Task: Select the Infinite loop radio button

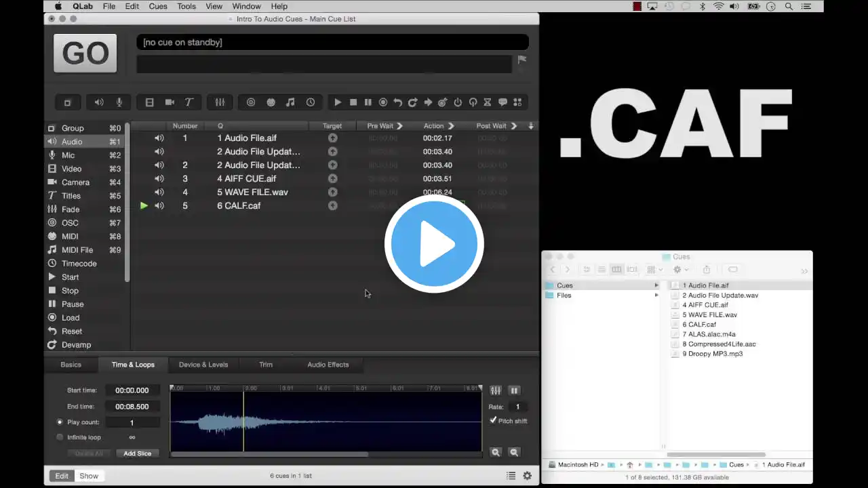Action: click(x=60, y=437)
